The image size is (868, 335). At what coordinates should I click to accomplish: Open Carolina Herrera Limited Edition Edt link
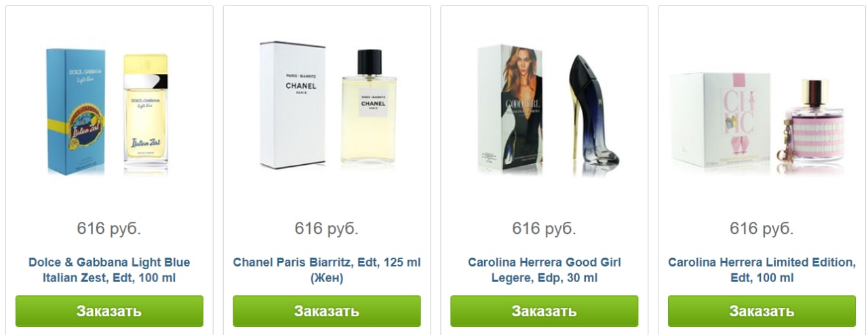pos(762,270)
